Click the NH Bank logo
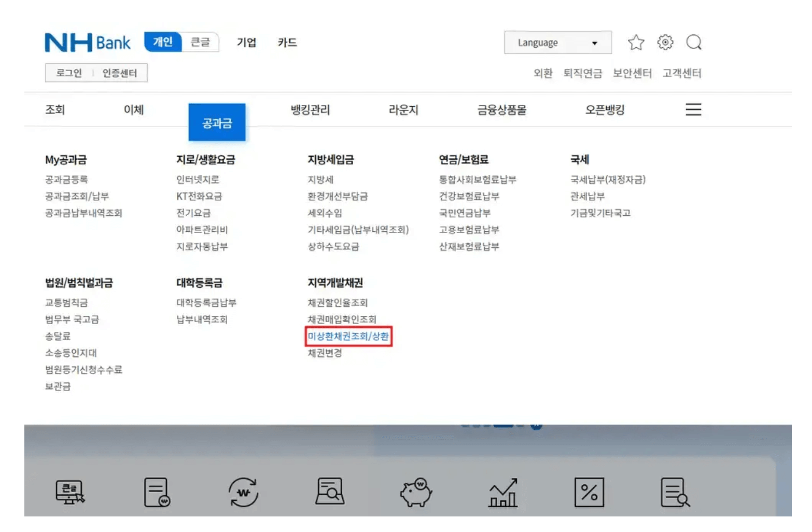The height and width of the screenshot is (532, 812). tap(88, 43)
